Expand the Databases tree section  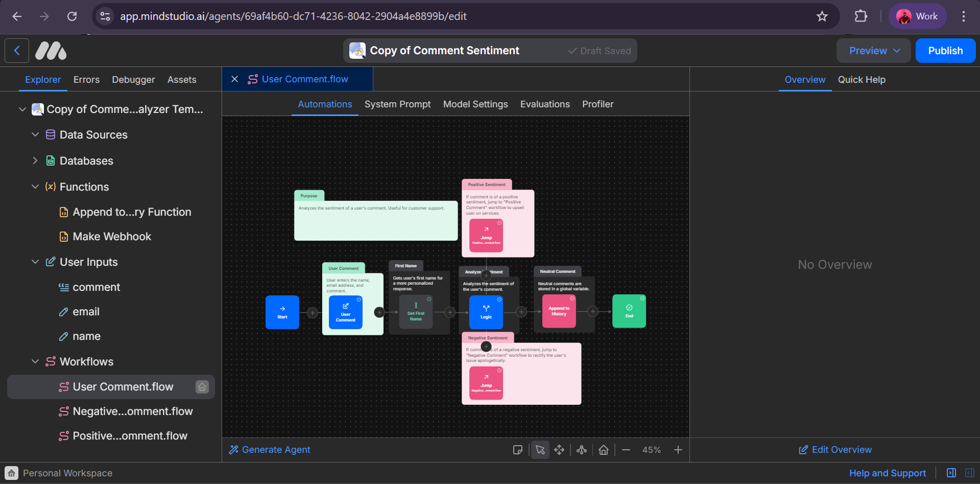(x=35, y=160)
